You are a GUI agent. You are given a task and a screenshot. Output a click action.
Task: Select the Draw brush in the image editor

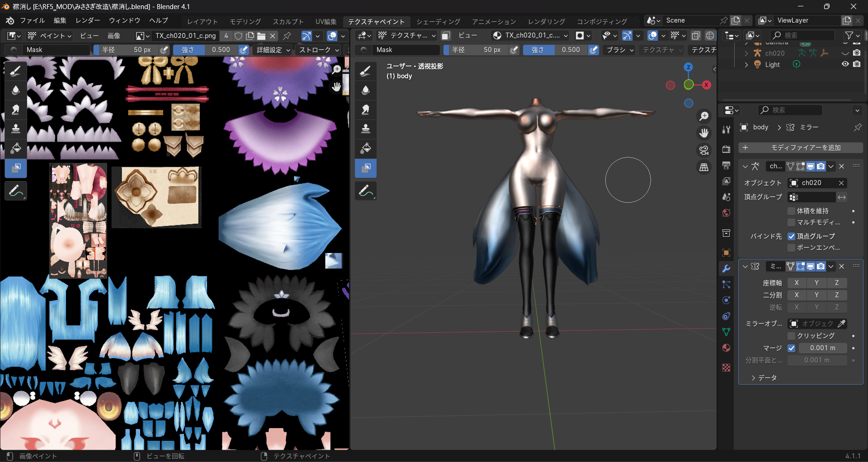pyautogui.click(x=16, y=71)
